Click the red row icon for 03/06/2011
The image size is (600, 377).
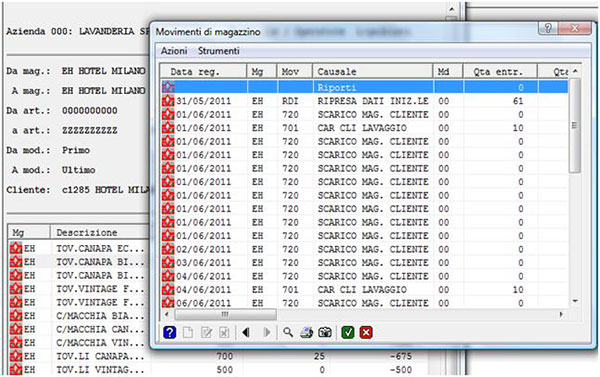click(168, 263)
